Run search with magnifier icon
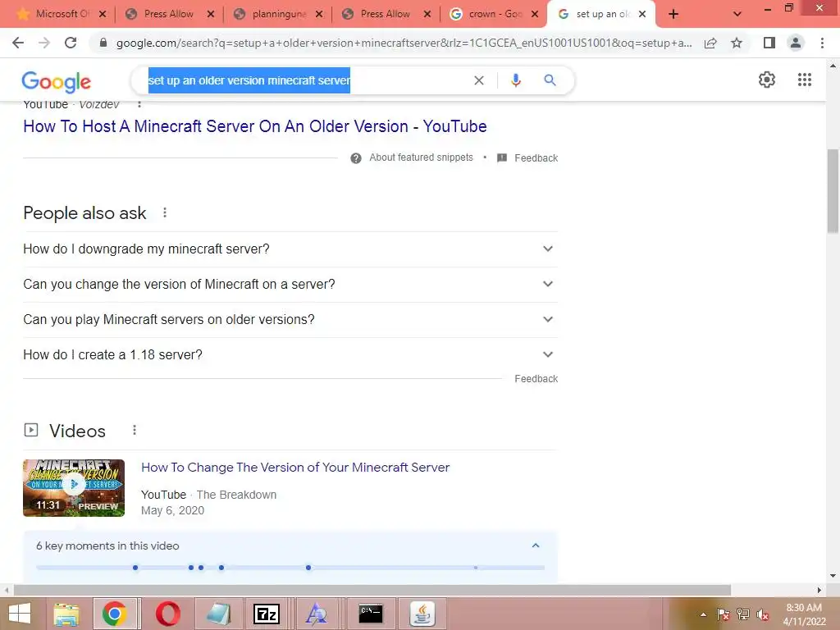 [550, 80]
